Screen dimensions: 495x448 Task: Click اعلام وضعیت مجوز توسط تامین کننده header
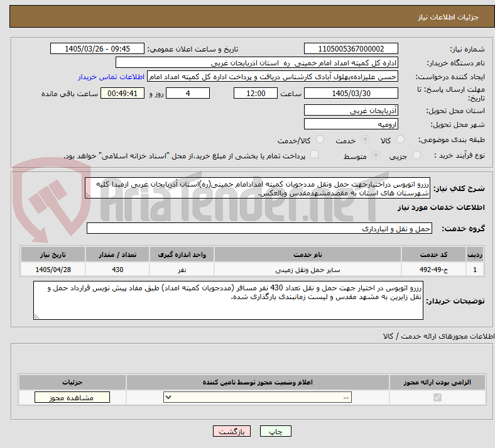tap(258, 382)
